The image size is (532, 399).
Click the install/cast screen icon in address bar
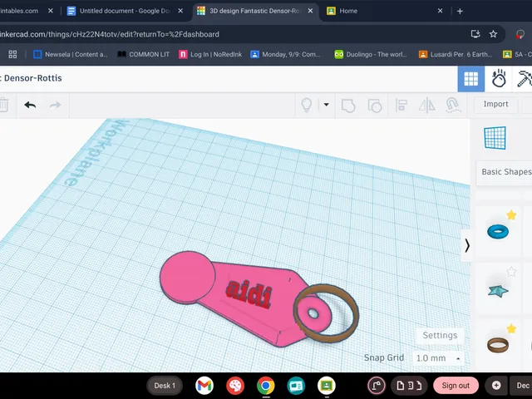tap(475, 34)
